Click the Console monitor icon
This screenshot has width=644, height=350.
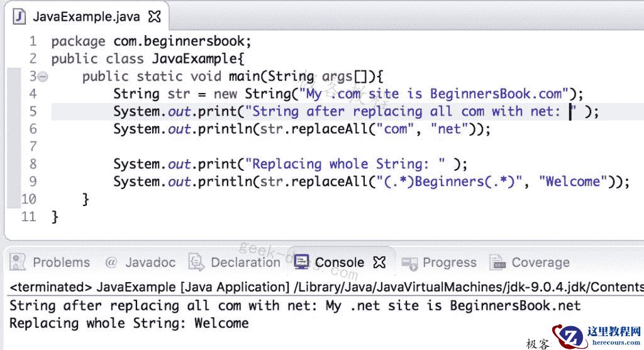301,262
